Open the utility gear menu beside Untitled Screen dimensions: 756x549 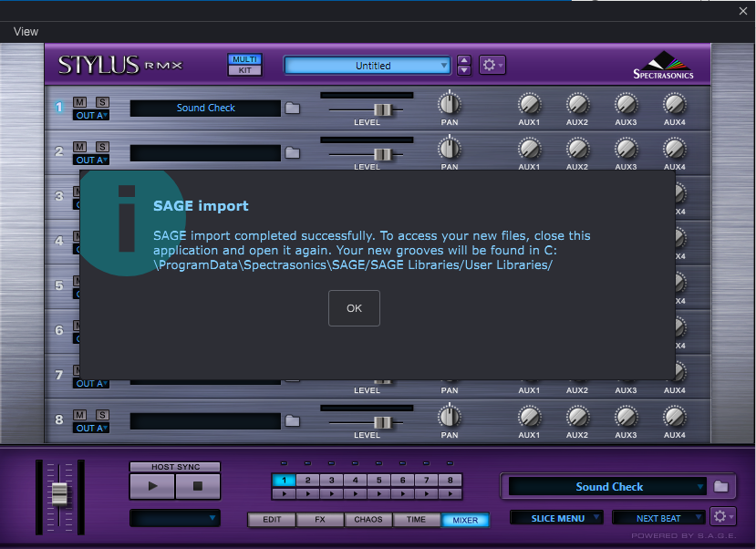pyautogui.click(x=492, y=65)
